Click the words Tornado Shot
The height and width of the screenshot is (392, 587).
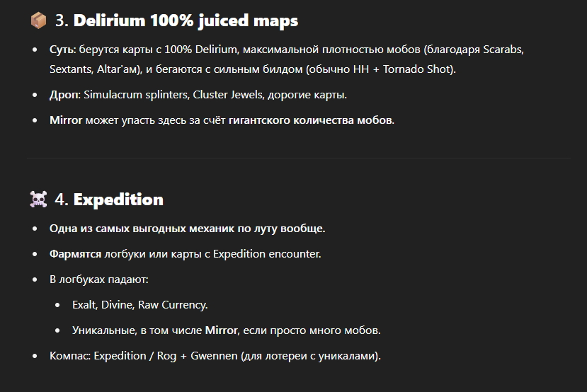[x=416, y=69]
